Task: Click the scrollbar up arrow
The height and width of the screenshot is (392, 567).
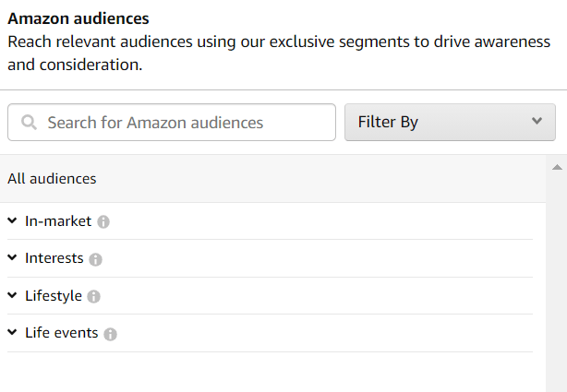Action: click(556, 168)
